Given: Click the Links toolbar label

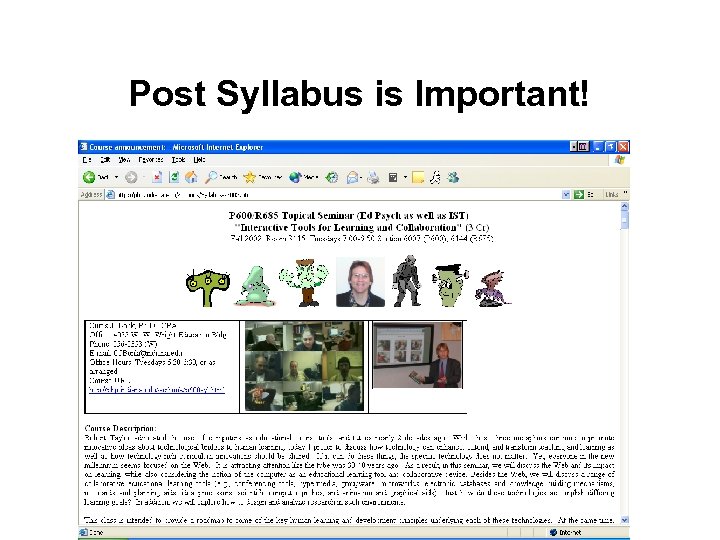Looking at the screenshot, I should point(612,195).
